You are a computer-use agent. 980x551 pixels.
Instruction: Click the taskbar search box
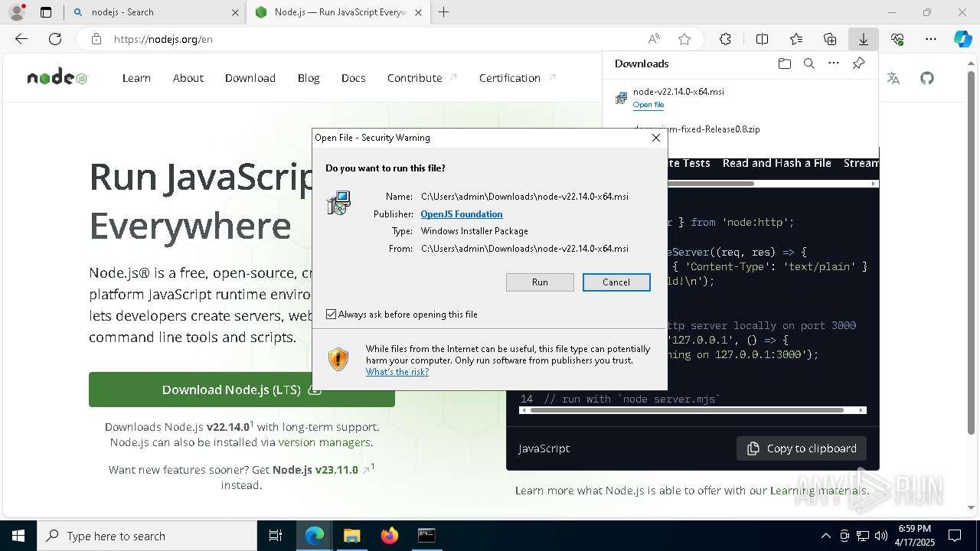tap(147, 536)
